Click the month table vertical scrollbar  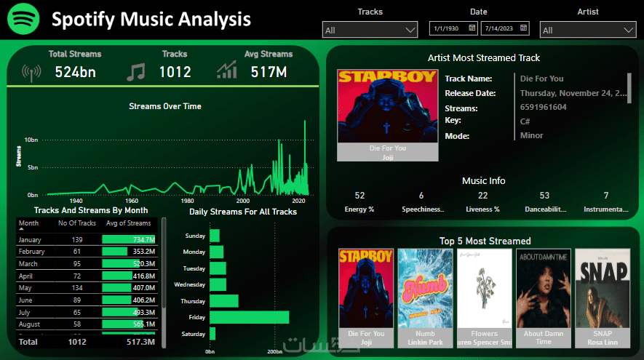coord(164,263)
